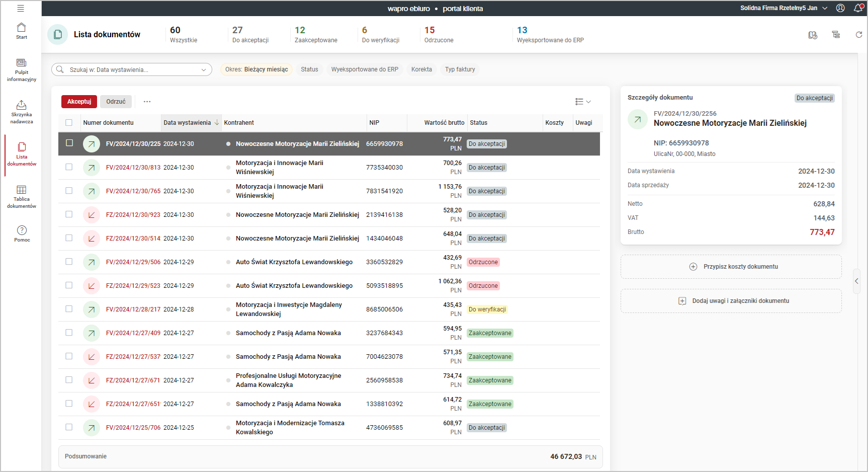This screenshot has height=472, width=868.
Task: Open the hamburger menu icon
Action: click(x=21, y=8)
